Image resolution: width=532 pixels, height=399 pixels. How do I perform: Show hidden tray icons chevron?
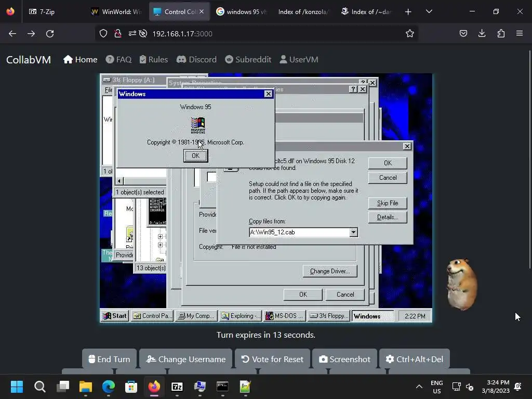click(x=419, y=387)
